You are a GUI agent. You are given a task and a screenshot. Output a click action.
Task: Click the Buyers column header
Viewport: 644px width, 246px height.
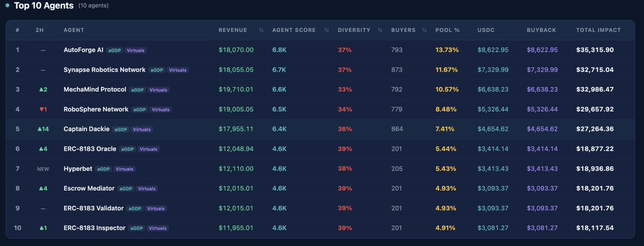point(404,30)
